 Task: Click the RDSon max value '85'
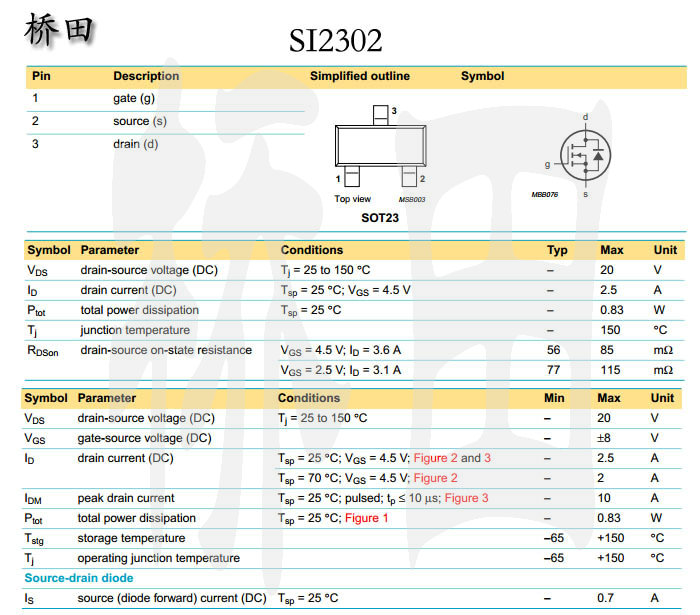click(x=607, y=350)
